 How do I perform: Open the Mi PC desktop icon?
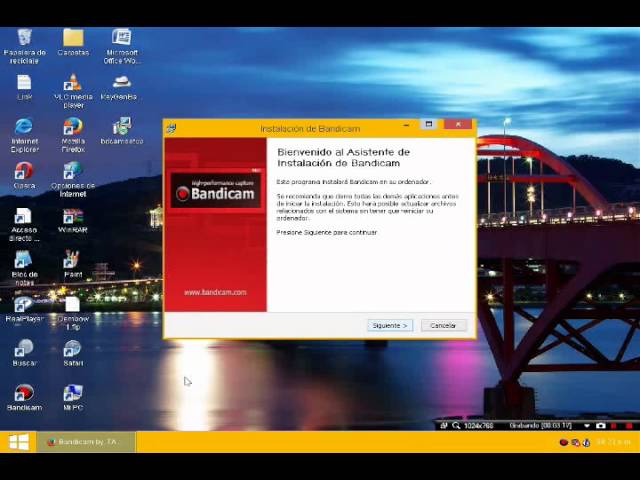tap(73, 398)
